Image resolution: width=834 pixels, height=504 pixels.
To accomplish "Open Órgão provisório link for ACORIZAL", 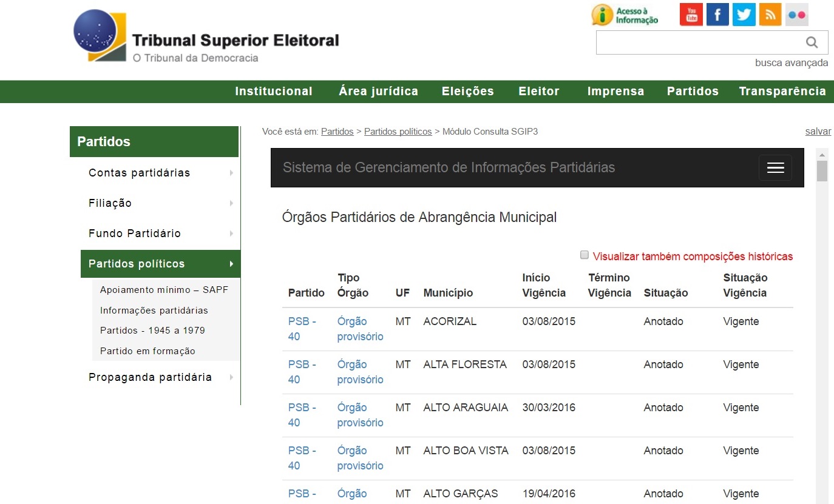I will [x=361, y=329].
